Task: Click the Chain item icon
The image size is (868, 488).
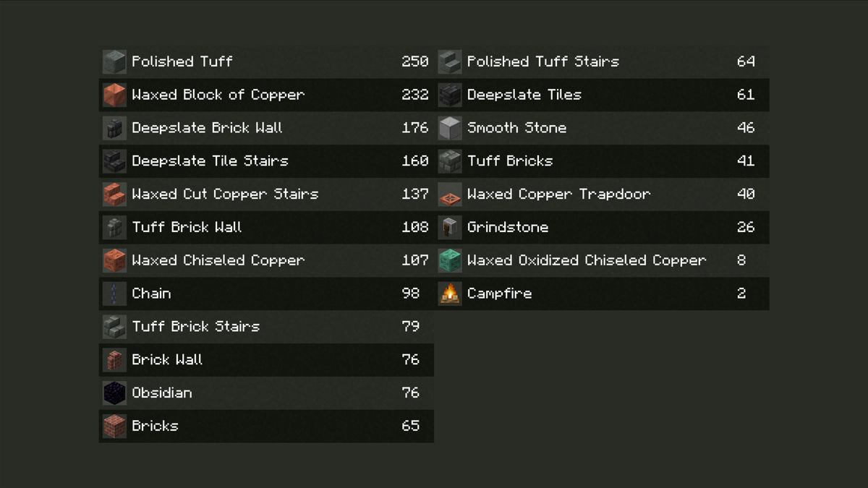Action: coord(114,294)
